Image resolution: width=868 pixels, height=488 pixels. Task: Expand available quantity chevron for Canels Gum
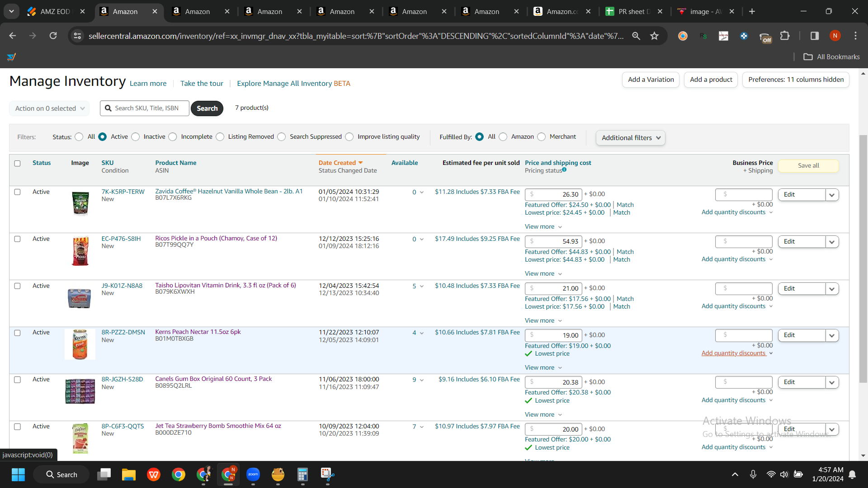422,380
